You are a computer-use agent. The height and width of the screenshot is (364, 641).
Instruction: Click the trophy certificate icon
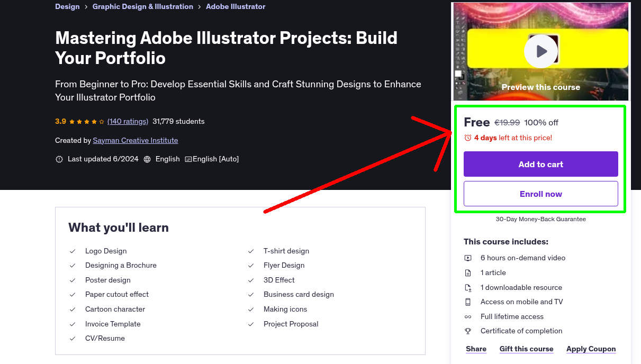pos(468,331)
